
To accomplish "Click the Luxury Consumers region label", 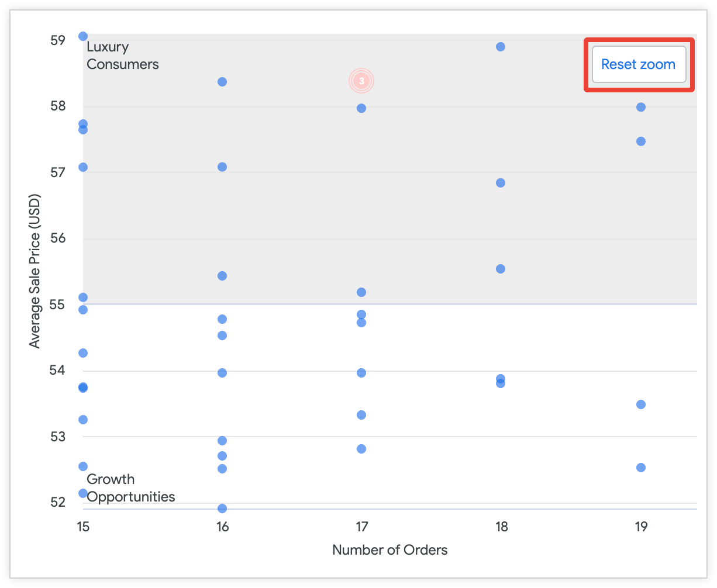I will (122, 56).
